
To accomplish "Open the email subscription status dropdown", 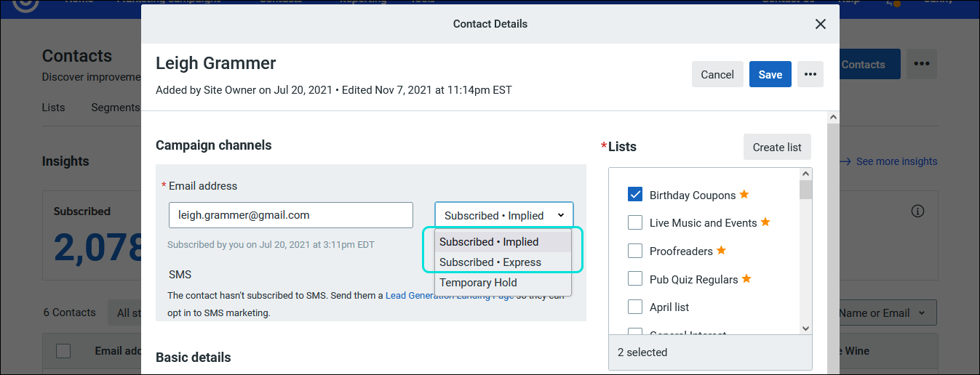I will (504, 215).
